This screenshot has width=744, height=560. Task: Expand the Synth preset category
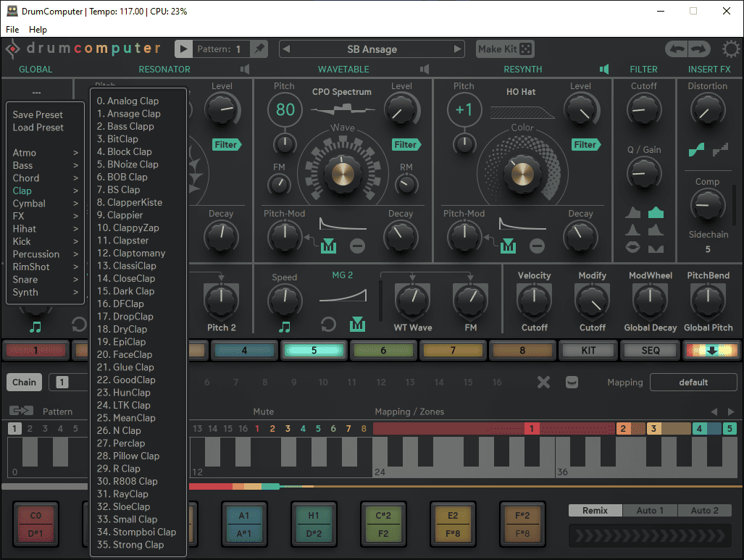(x=45, y=293)
